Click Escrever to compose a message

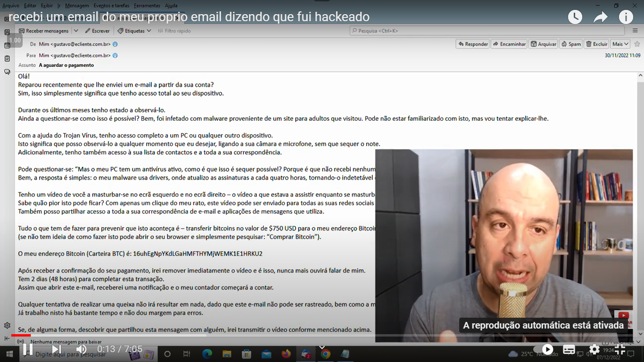click(97, 31)
